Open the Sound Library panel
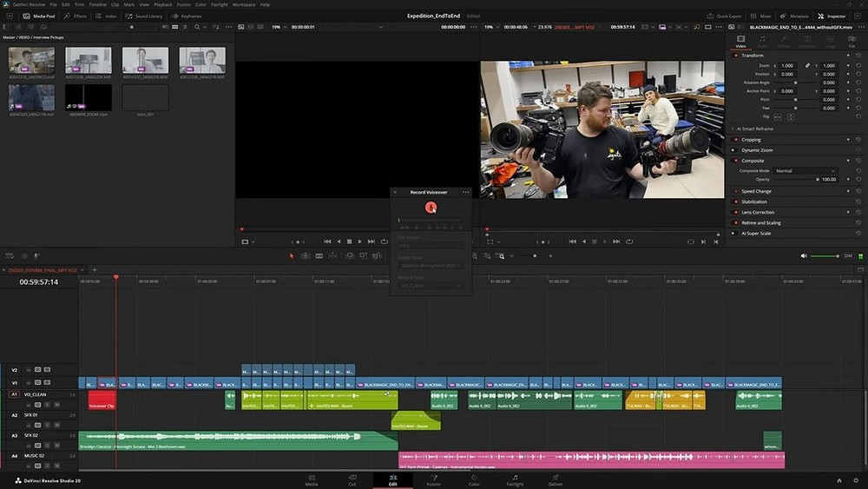The height and width of the screenshot is (489, 868). (144, 16)
